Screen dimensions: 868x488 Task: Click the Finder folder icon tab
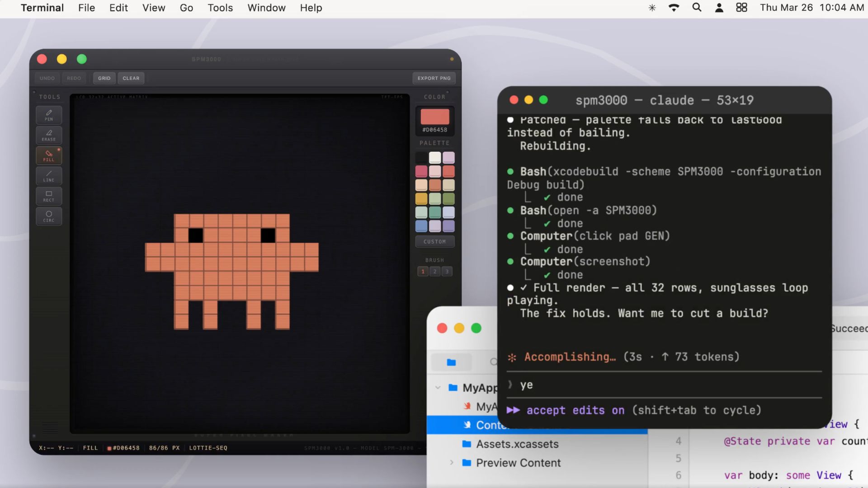click(451, 362)
